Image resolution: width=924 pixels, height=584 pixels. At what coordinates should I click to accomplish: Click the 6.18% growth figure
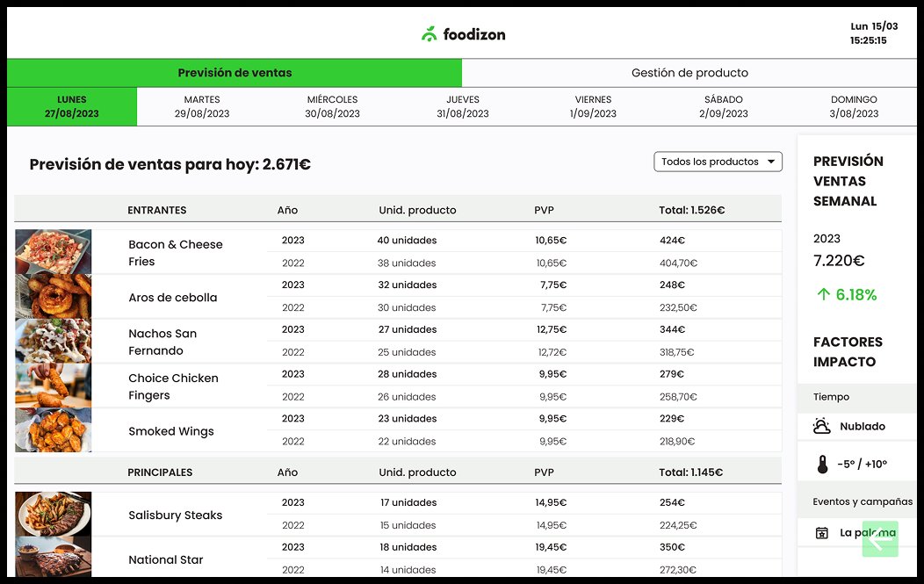(x=856, y=295)
